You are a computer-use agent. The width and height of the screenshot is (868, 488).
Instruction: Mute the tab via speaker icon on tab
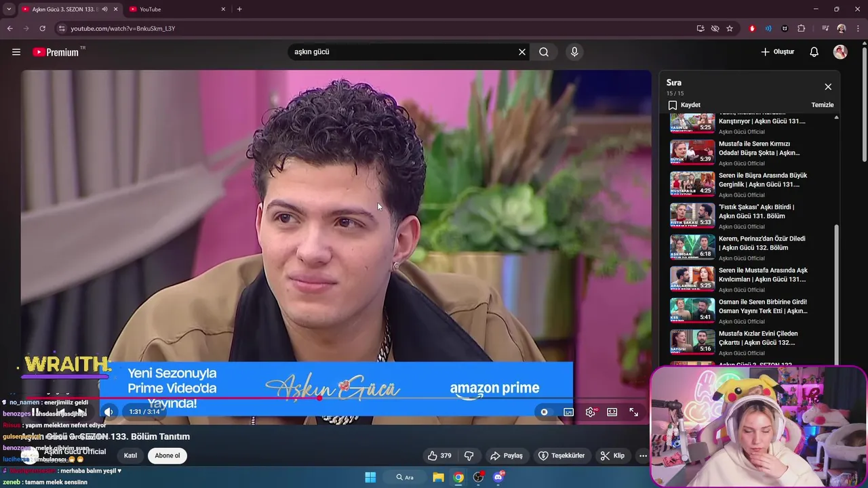click(104, 9)
